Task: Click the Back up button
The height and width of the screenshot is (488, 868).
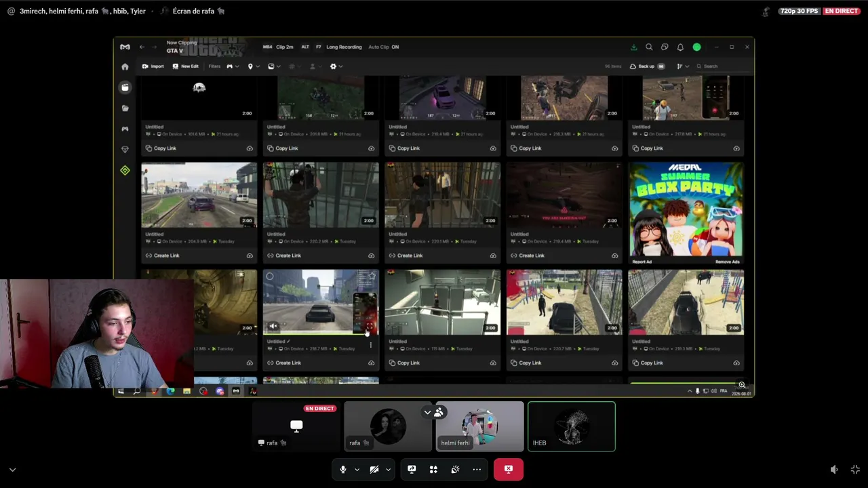Action: coord(647,66)
